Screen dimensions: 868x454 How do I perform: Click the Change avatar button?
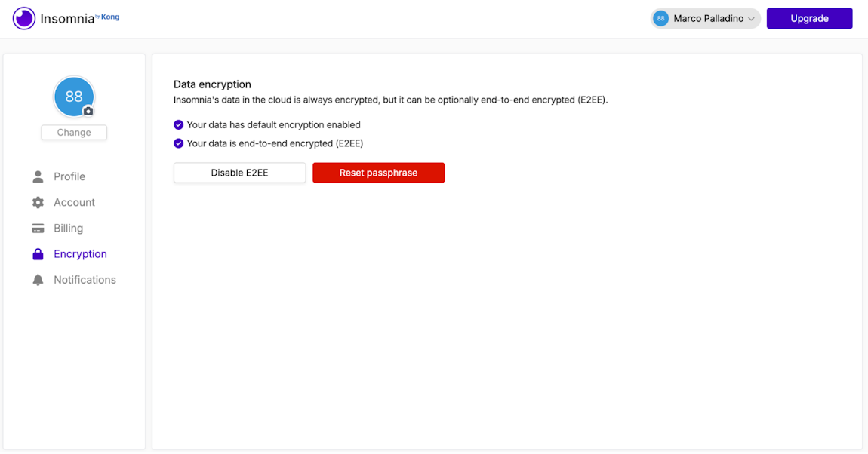point(74,132)
